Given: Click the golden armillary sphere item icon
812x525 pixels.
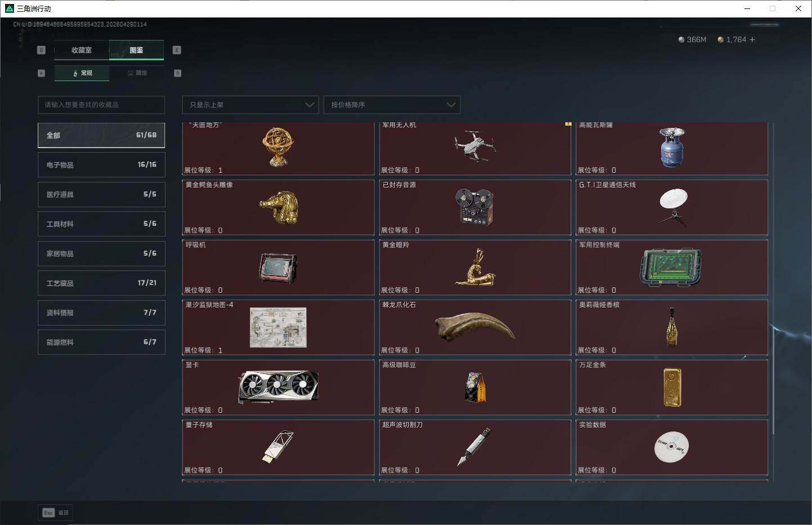Looking at the screenshot, I should click(x=278, y=146).
